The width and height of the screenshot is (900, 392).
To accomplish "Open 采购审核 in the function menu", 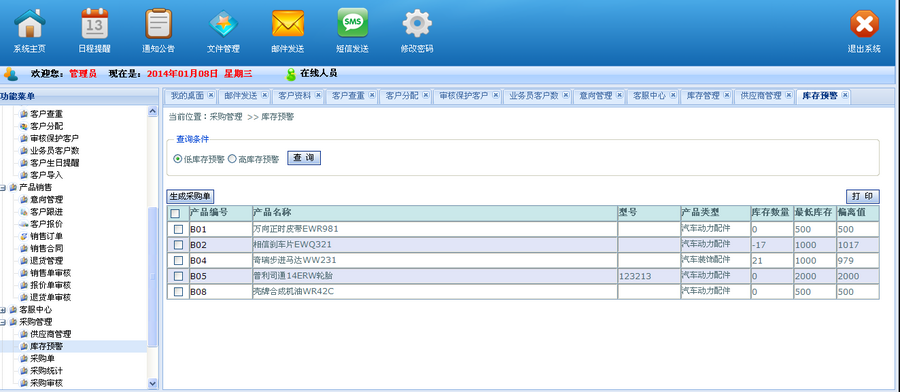I will tap(46, 383).
